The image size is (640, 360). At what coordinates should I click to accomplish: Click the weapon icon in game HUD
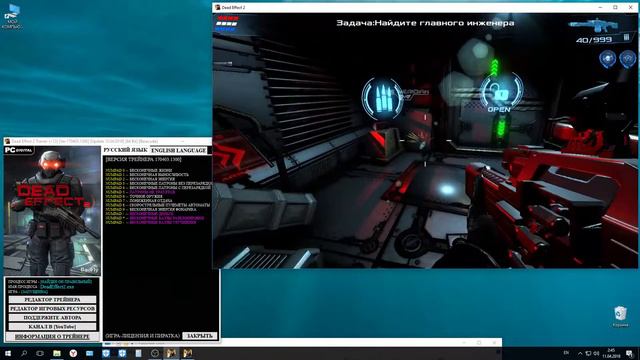tap(594, 25)
